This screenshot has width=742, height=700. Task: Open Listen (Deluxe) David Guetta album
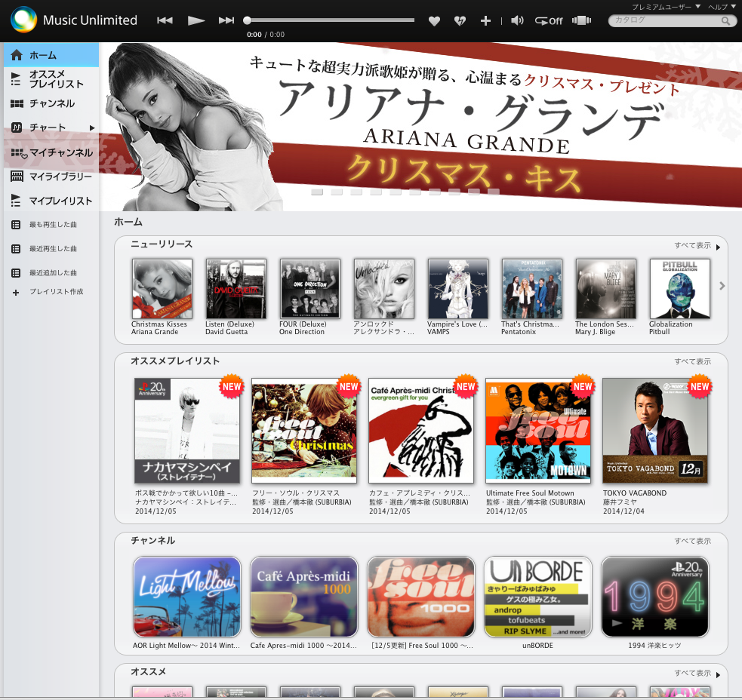236,288
